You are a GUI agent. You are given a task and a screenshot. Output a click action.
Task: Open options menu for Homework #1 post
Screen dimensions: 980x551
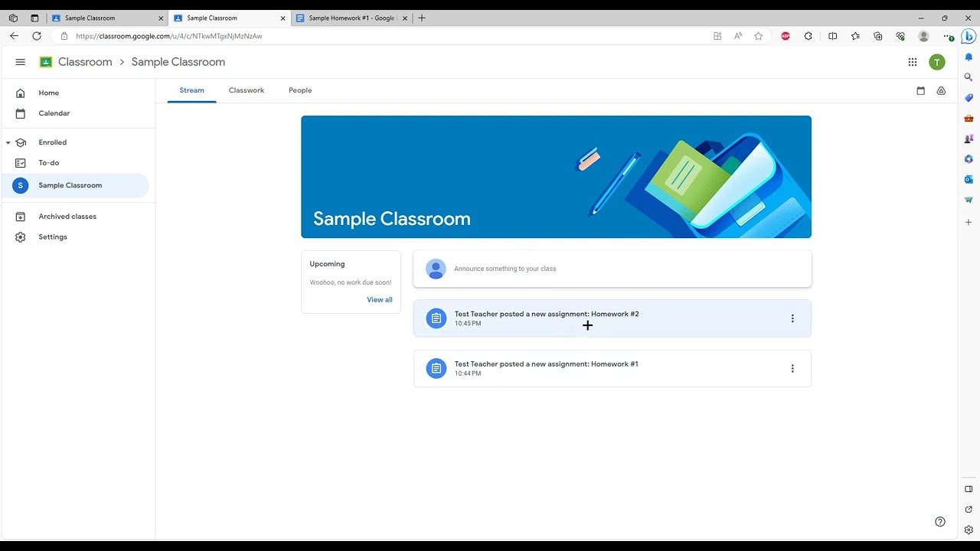click(x=792, y=368)
